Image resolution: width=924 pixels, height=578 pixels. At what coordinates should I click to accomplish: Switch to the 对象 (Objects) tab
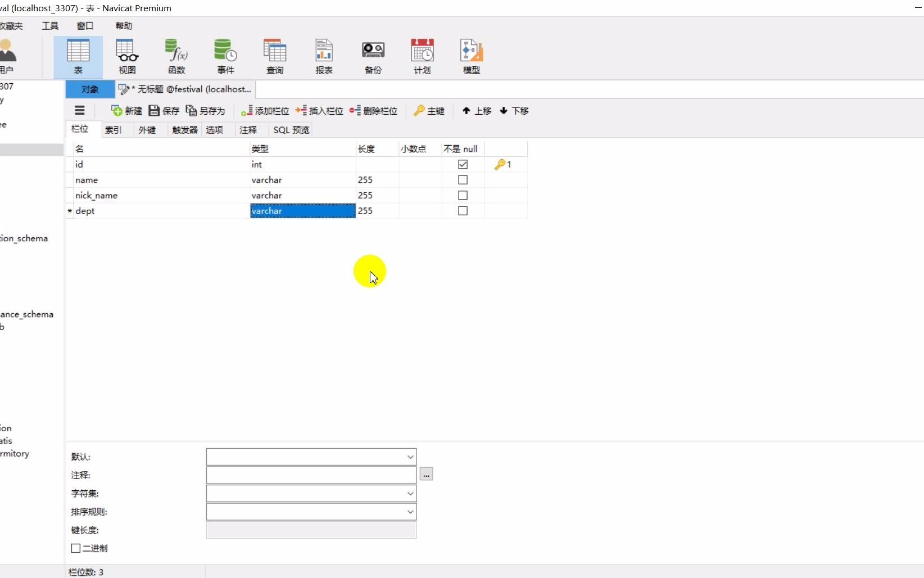click(x=90, y=89)
